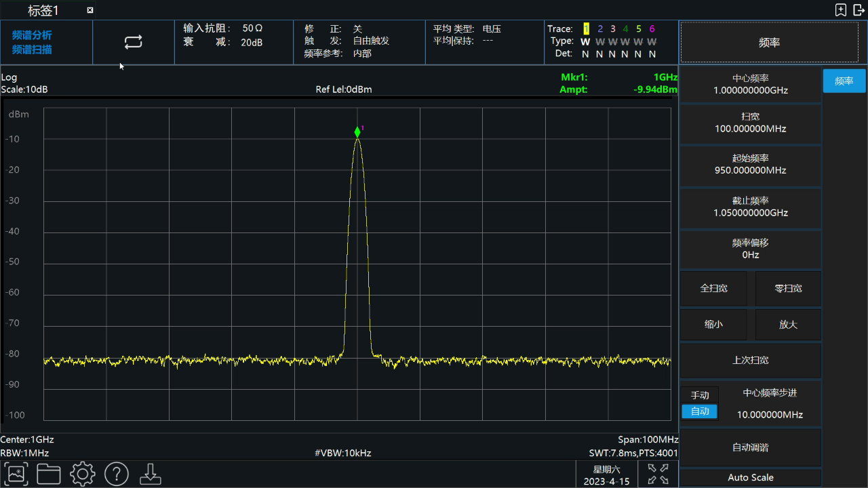Click the exit icon at top right
The height and width of the screenshot is (488, 868).
tap(859, 9)
